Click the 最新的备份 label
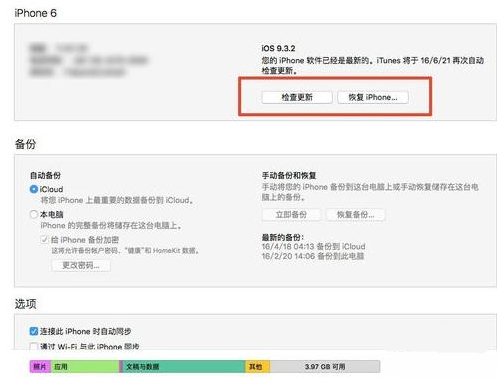Screen dimensions: 497x378 (283, 237)
